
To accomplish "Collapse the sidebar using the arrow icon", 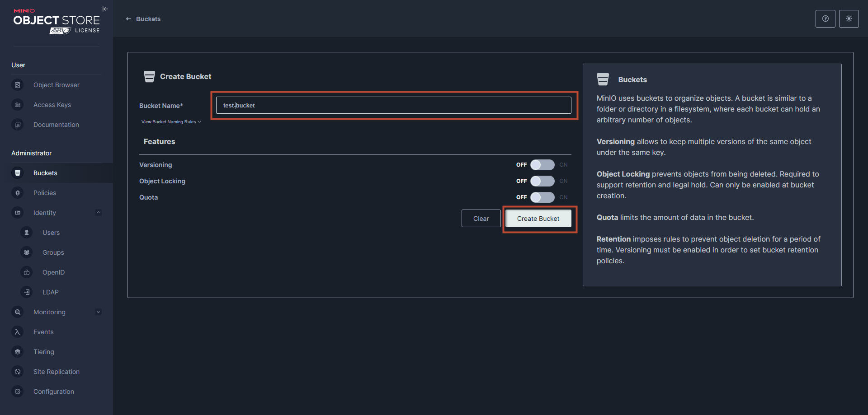I will tap(105, 9).
